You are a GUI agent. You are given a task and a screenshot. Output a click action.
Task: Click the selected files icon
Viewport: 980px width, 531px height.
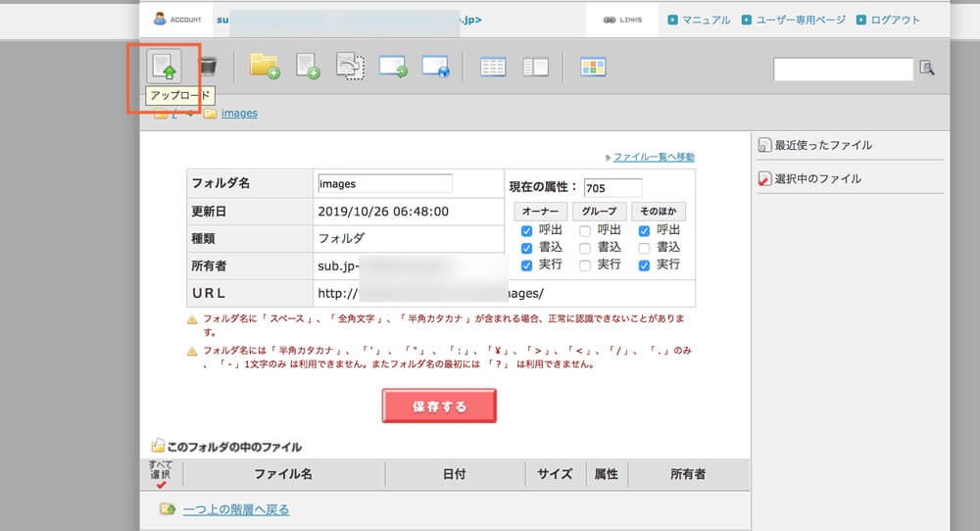click(764, 178)
